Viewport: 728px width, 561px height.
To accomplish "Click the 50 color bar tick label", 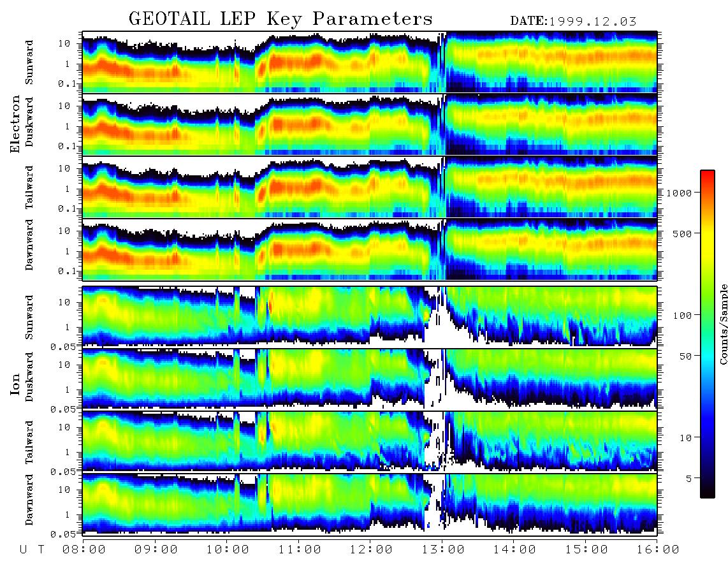I will [685, 356].
